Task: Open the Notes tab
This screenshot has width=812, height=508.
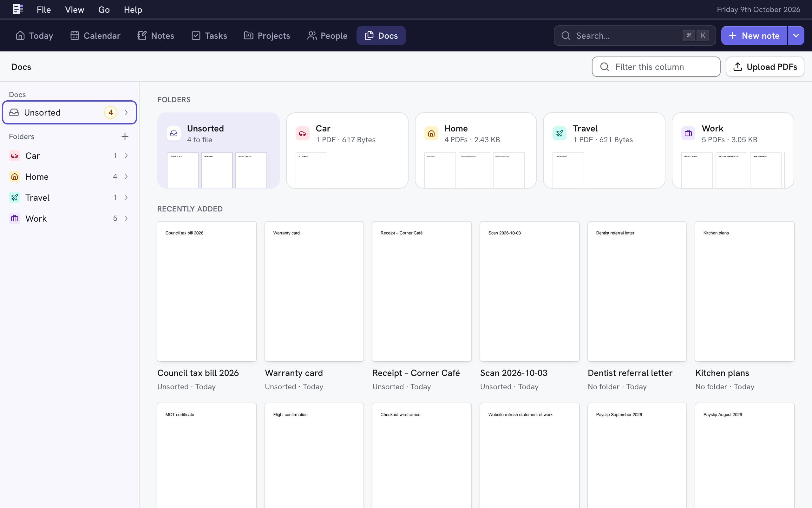Action: pos(156,36)
